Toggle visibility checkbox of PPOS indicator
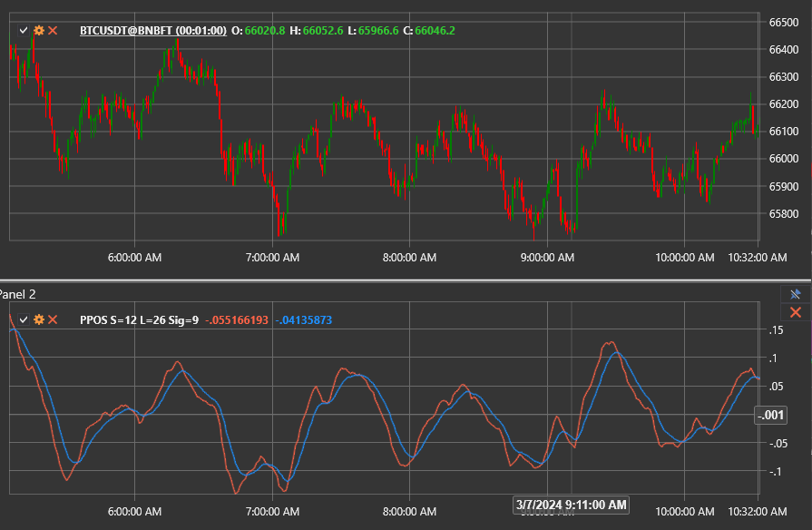The image size is (812, 530). point(24,319)
